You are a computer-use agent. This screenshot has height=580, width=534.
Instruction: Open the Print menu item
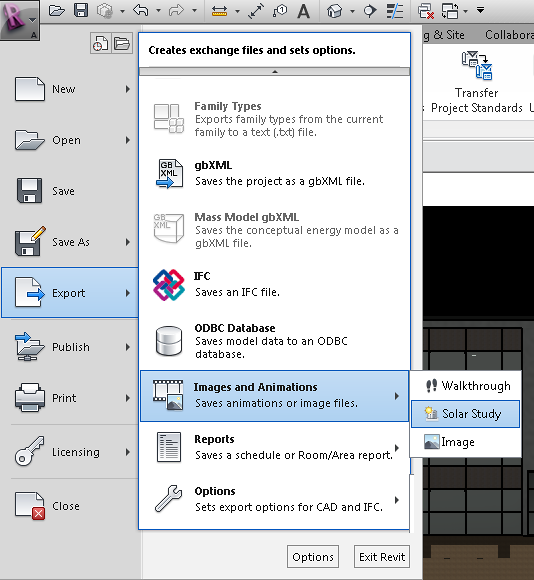click(x=70, y=398)
